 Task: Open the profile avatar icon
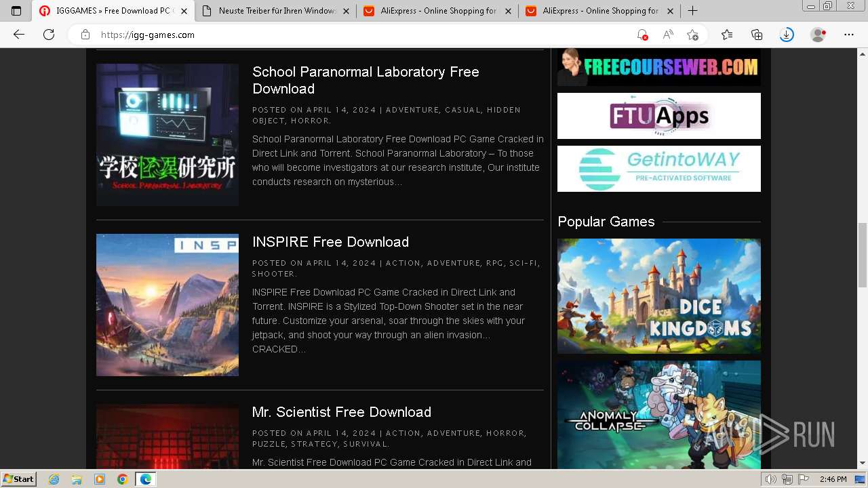coord(818,35)
